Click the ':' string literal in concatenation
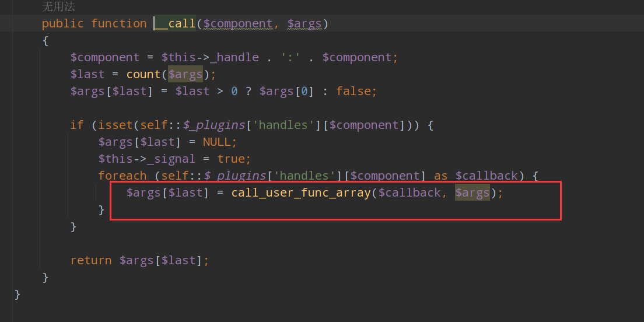Viewport: 644px width, 322px height. click(291, 57)
